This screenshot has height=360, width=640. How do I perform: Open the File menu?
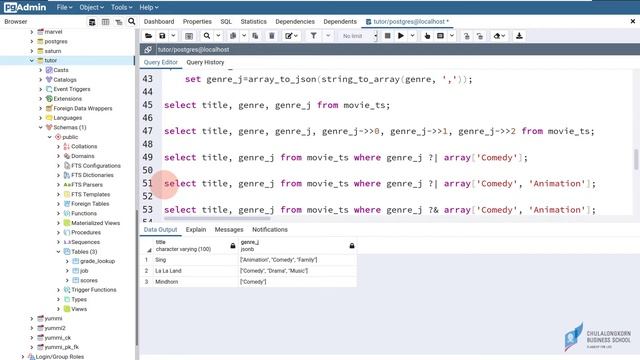64,7
